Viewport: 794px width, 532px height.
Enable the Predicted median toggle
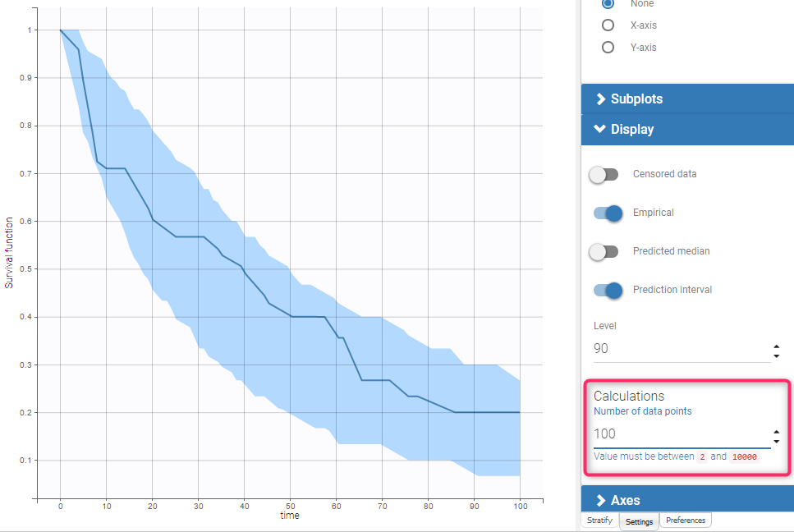(604, 251)
